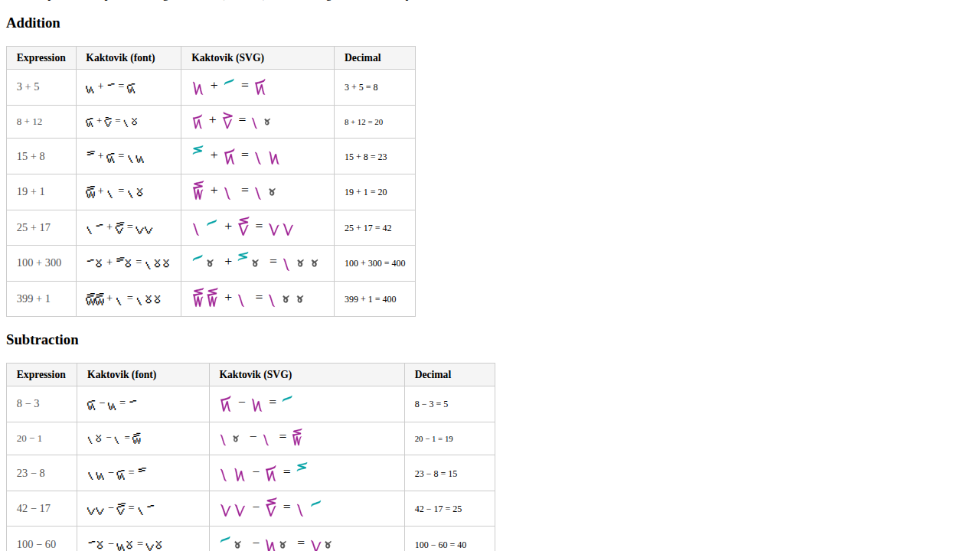Select the 100 + 300 = 400 decimal cell
The width and height of the screenshot is (980, 551).
(374, 262)
